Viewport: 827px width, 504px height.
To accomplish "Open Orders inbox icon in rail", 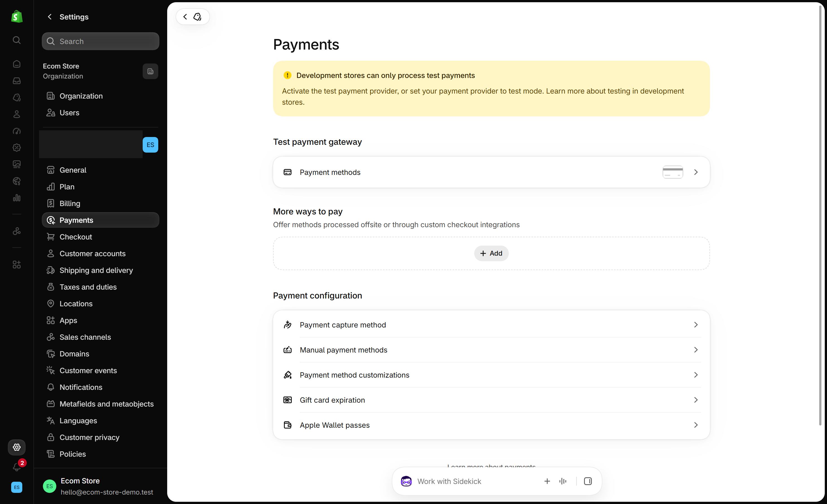I will tap(17, 81).
